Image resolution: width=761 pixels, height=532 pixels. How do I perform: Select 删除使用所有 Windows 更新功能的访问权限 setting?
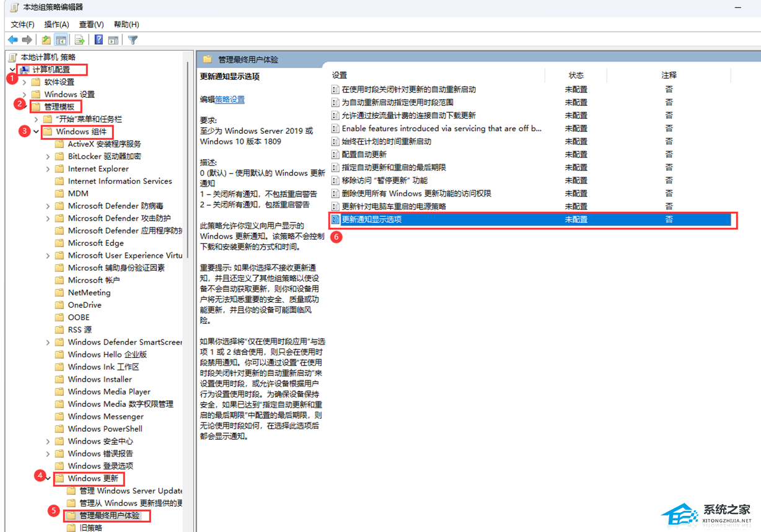click(416, 193)
